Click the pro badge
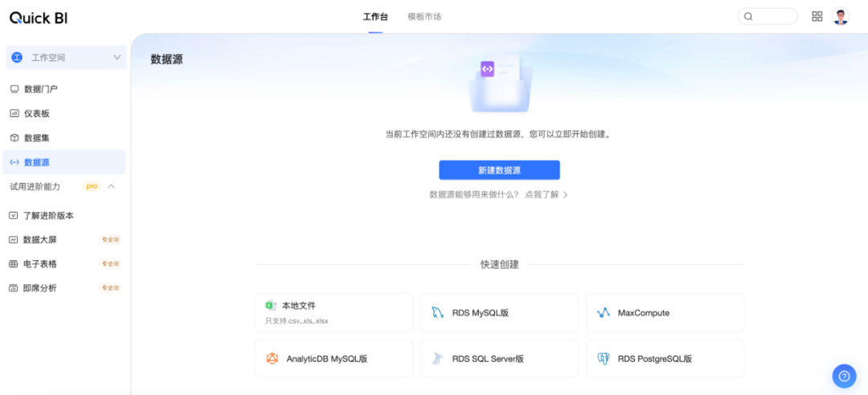 coord(92,186)
